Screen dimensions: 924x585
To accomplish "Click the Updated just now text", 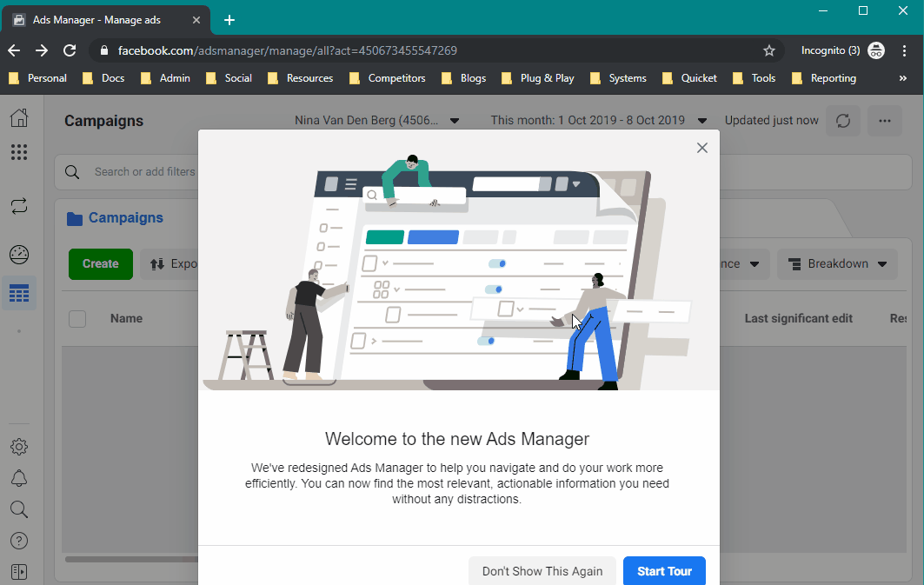I will click(x=771, y=120).
